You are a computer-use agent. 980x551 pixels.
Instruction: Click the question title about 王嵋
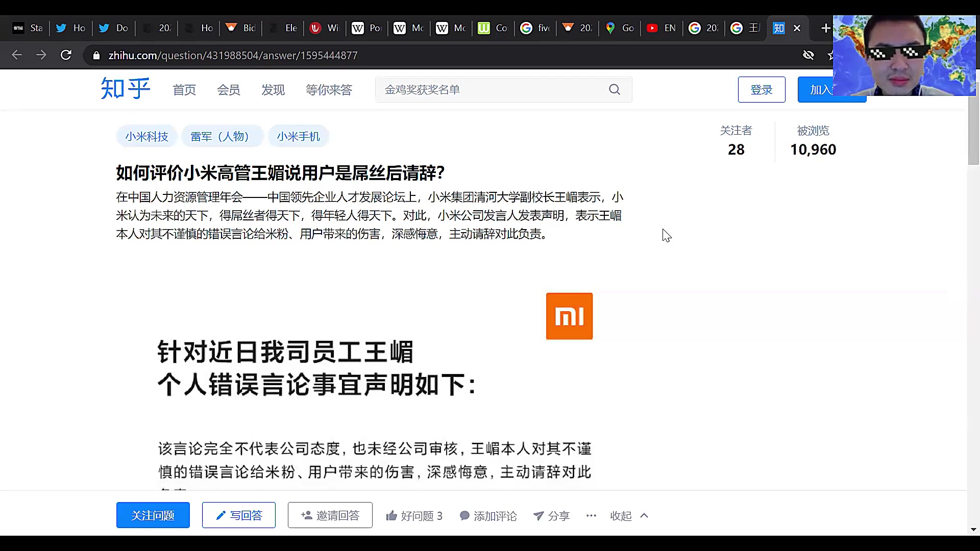pyautogui.click(x=280, y=173)
